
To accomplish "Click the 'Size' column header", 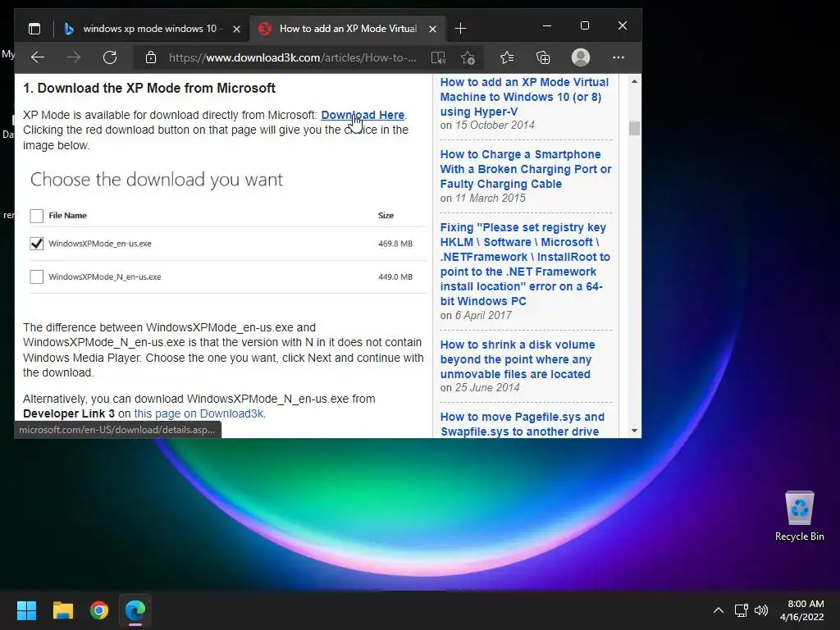I will 386,216.
